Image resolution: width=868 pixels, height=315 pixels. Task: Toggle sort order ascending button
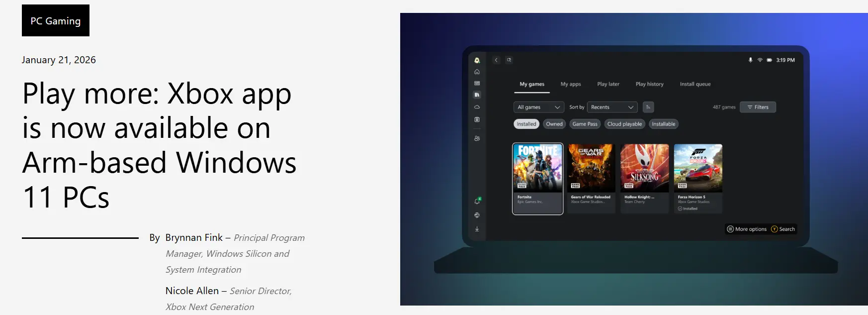(648, 107)
